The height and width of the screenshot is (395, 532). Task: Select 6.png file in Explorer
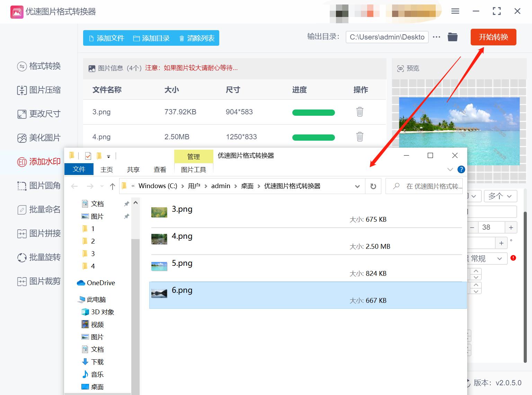308,295
